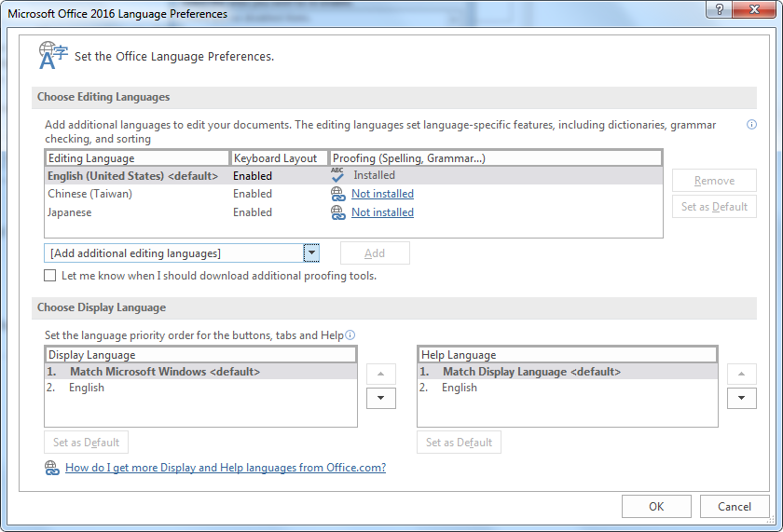
Task: Click the Cancel button
Action: pyautogui.click(x=735, y=507)
